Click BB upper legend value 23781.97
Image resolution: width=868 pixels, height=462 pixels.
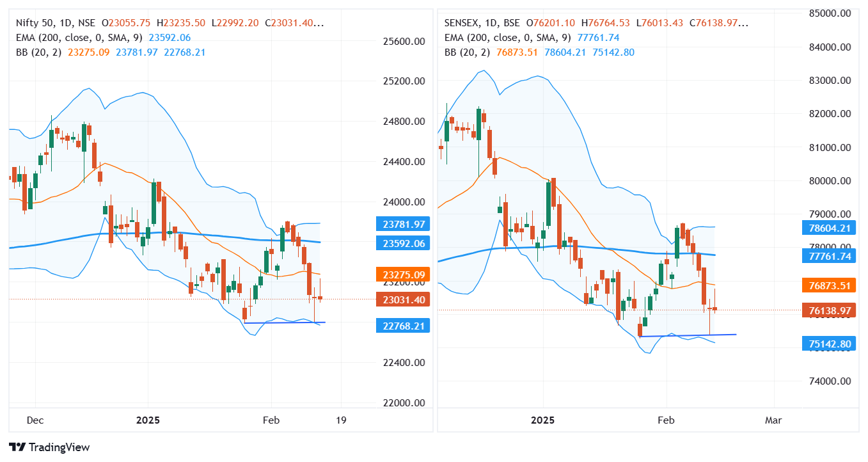[x=137, y=52]
